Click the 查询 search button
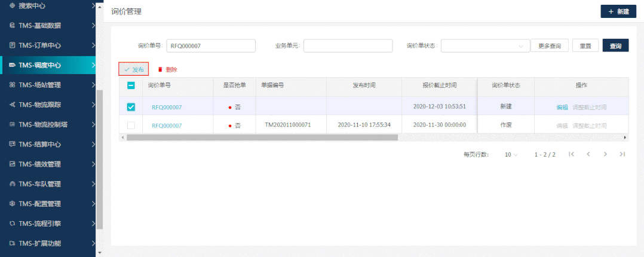Viewport: 644px width, 257px height. 615,46
